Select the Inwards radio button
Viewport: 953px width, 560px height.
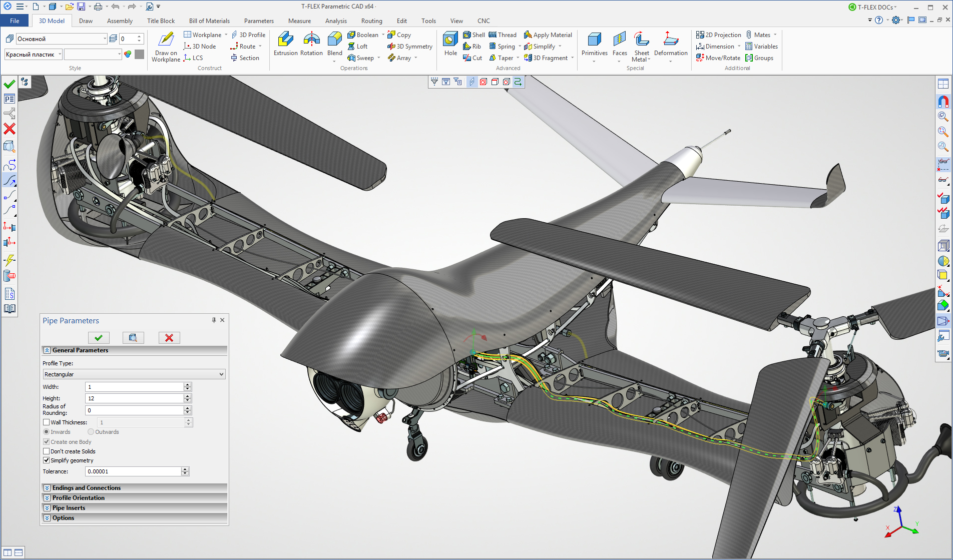coord(47,432)
